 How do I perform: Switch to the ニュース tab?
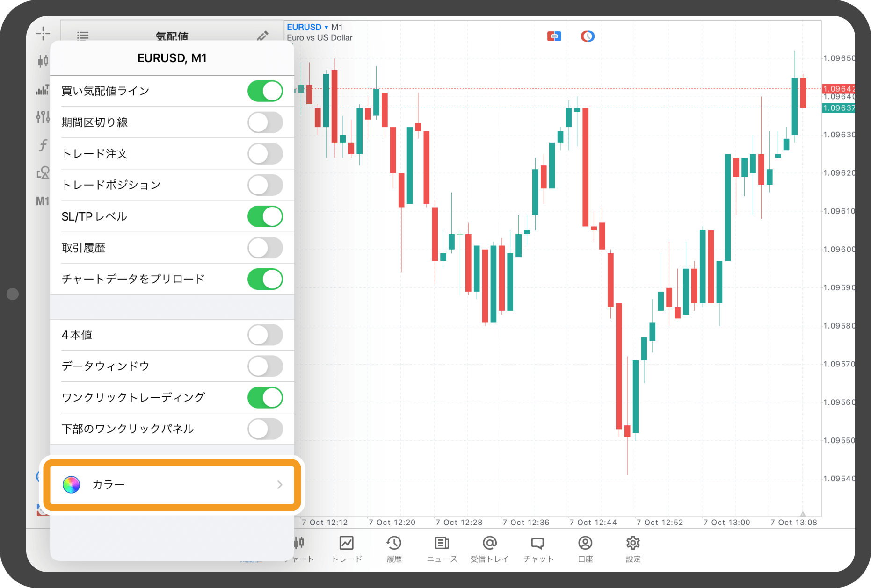click(x=442, y=548)
